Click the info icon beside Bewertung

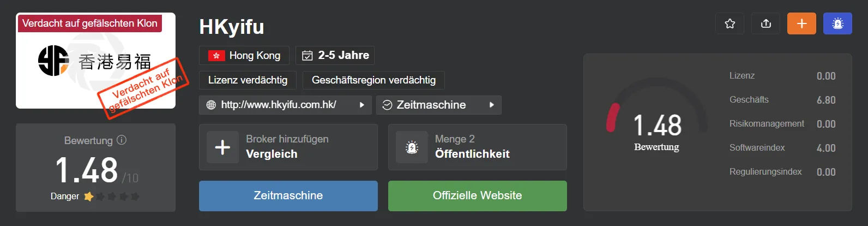(122, 140)
